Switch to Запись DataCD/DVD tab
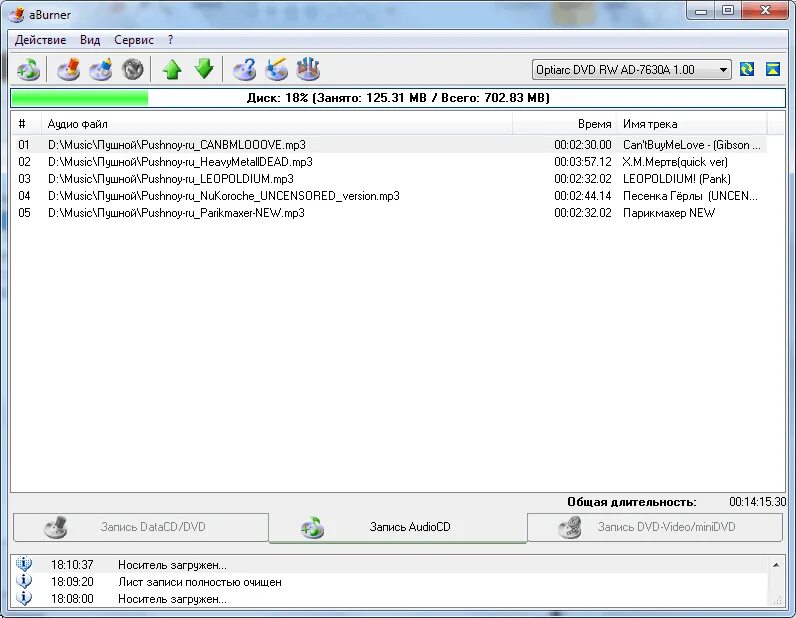The image size is (796, 618). (x=141, y=527)
